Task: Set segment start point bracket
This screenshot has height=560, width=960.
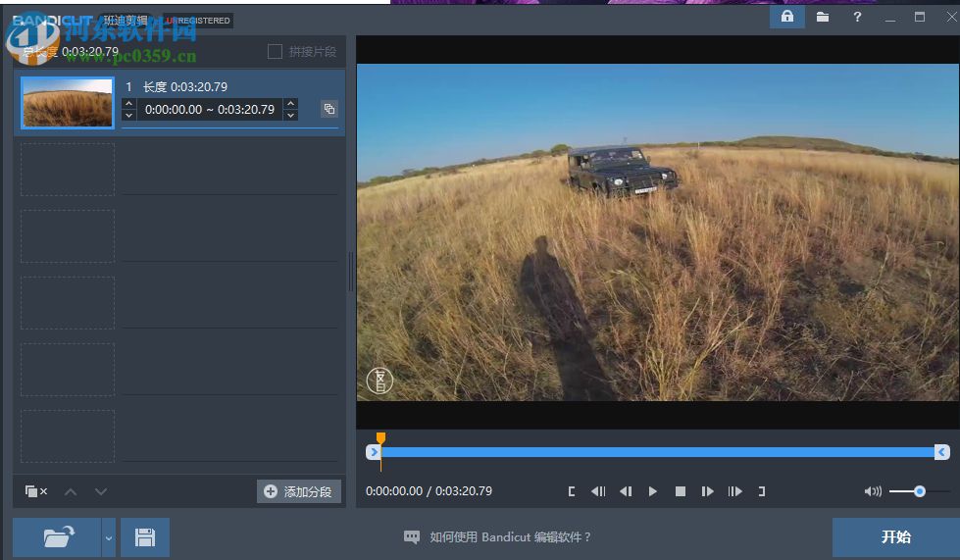Action: click(x=572, y=491)
